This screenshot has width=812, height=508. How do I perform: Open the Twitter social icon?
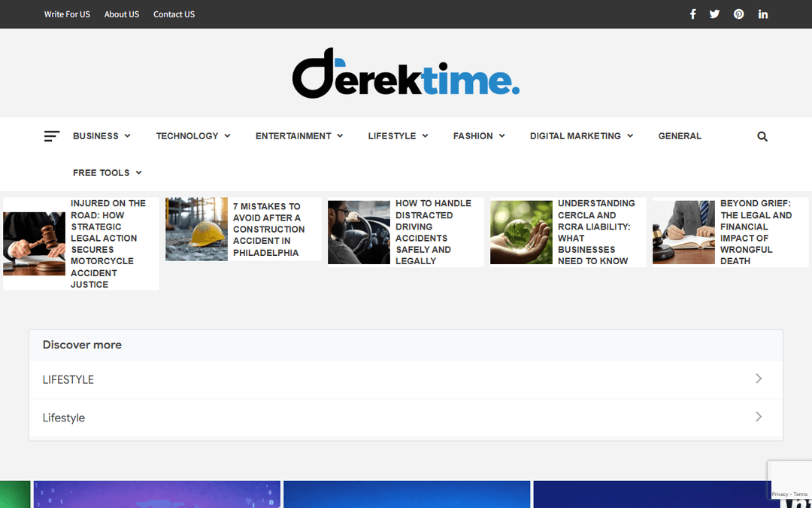click(715, 14)
